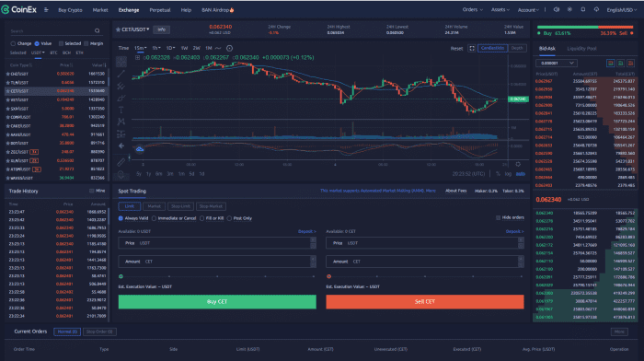Go to the Market page
This screenshot has width=644, height=361.
pos(100,10)
